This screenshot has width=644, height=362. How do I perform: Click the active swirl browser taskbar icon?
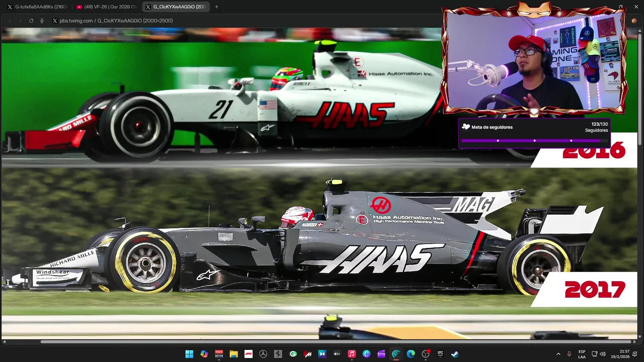pos(396,354)
